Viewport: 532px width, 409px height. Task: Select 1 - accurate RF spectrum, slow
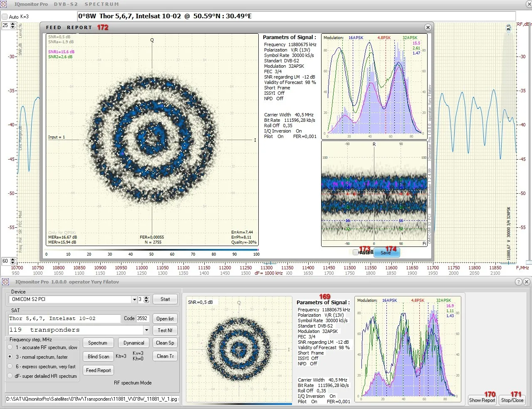[10, 347]
